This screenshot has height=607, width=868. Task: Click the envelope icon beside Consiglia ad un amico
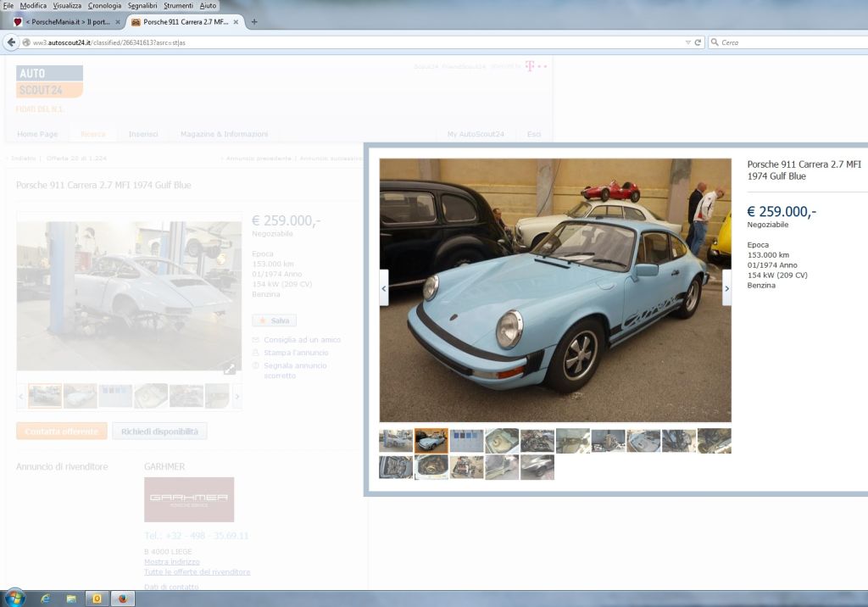(x=256, y=339)
